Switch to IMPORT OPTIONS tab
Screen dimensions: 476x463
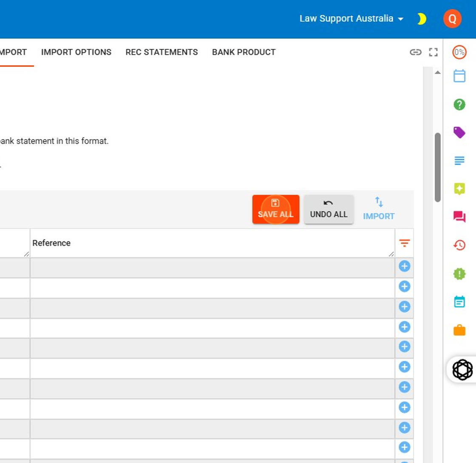(x=76, y=52)
